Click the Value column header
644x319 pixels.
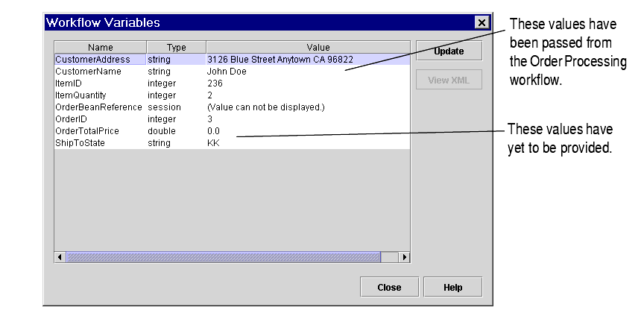(x=308, y=48)
